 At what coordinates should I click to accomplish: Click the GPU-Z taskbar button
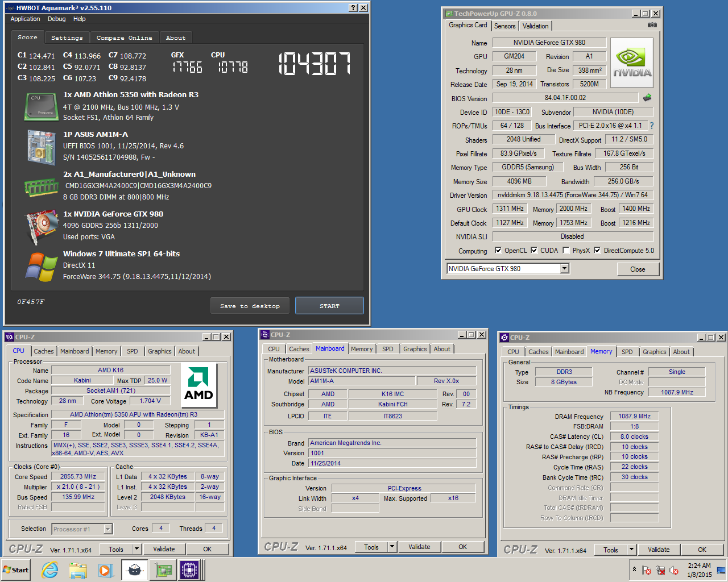(163, 570)
